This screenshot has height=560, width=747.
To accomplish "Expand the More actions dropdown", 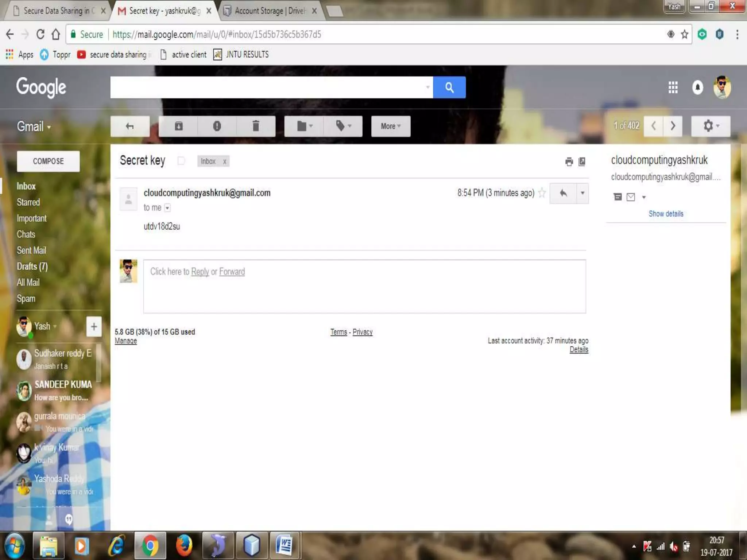I will [x=390, y=126].
